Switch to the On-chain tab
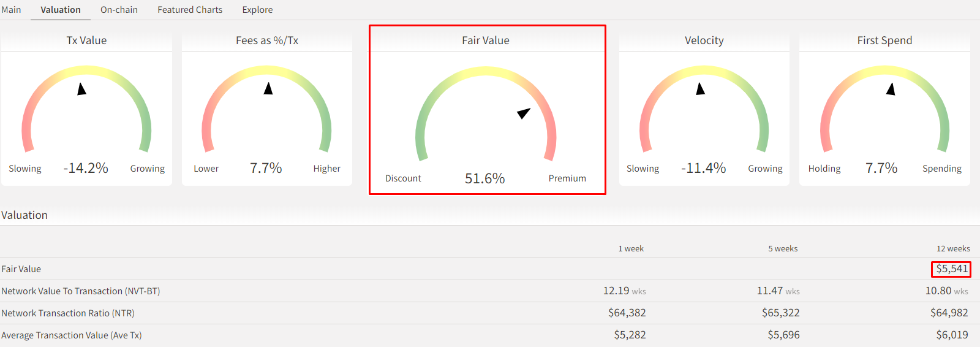 [x=119, y=10]
